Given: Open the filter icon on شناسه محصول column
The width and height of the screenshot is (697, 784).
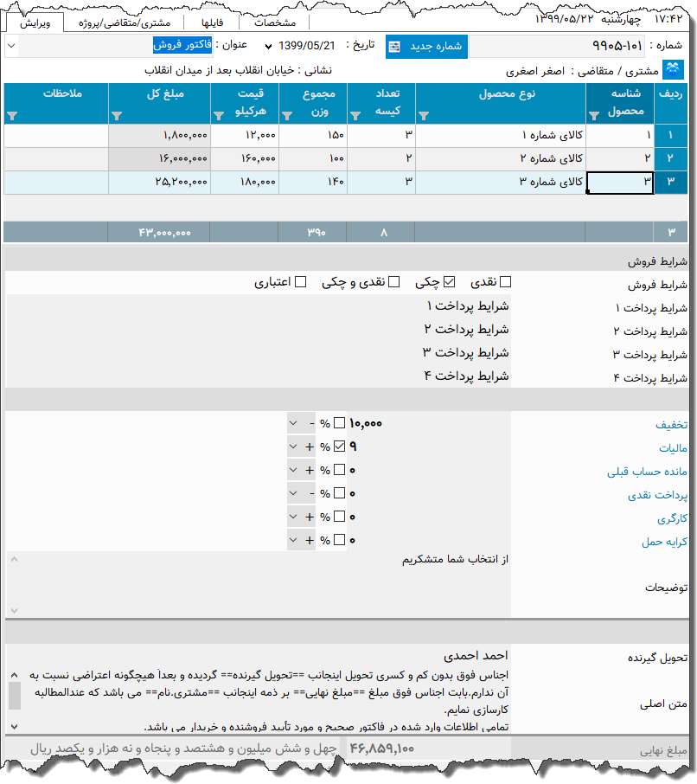Looking at the screenshot, I should [592, 115].
